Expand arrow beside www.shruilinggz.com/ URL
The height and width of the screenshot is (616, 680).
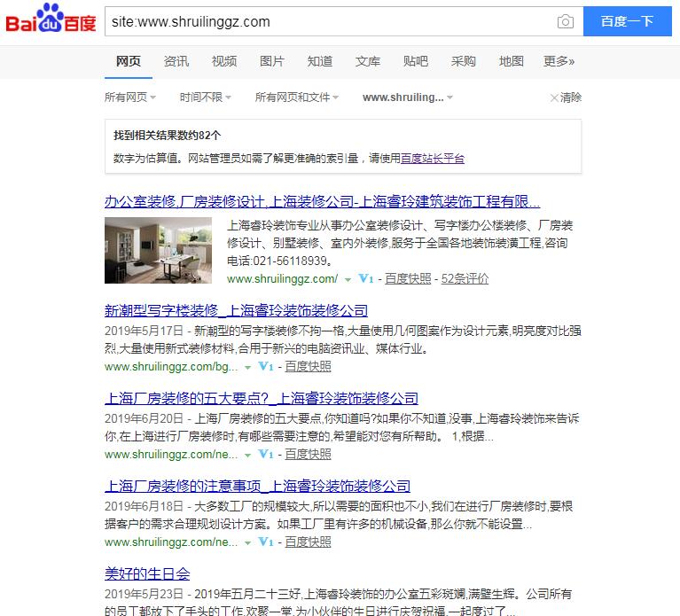click(x=348, y=279)
